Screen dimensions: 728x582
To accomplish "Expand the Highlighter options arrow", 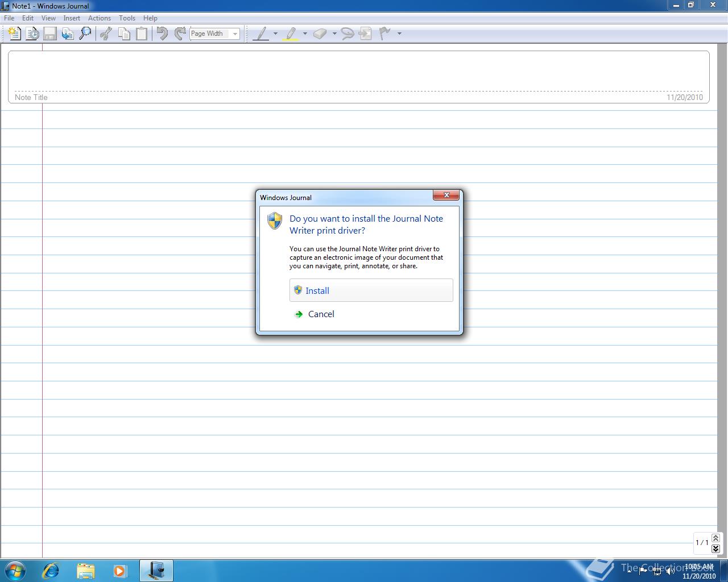I will point(305,34).
